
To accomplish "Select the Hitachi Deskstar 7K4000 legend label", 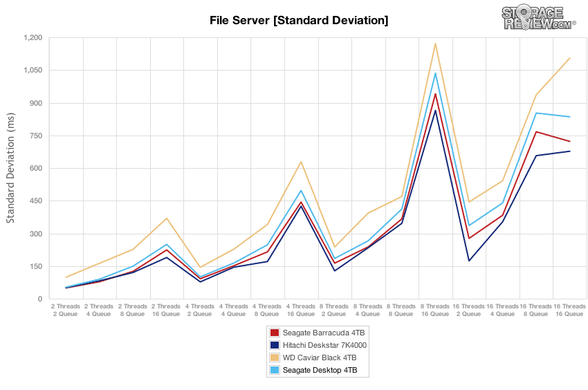I will 324,345.
